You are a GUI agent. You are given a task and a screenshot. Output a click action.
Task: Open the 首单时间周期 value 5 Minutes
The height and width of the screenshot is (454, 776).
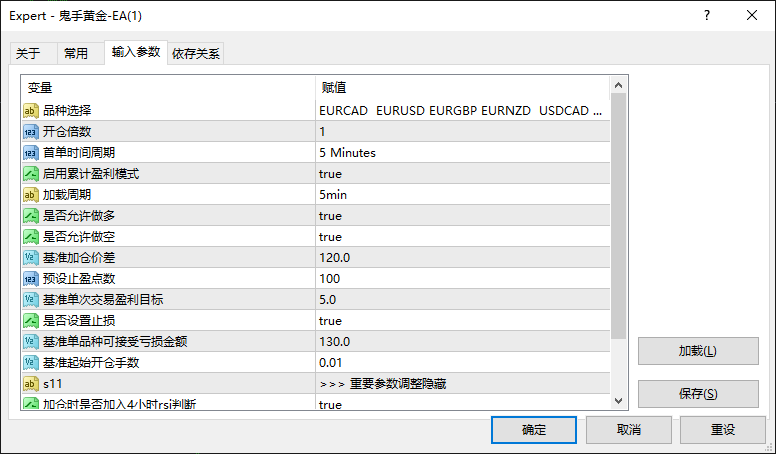point(463,152)
